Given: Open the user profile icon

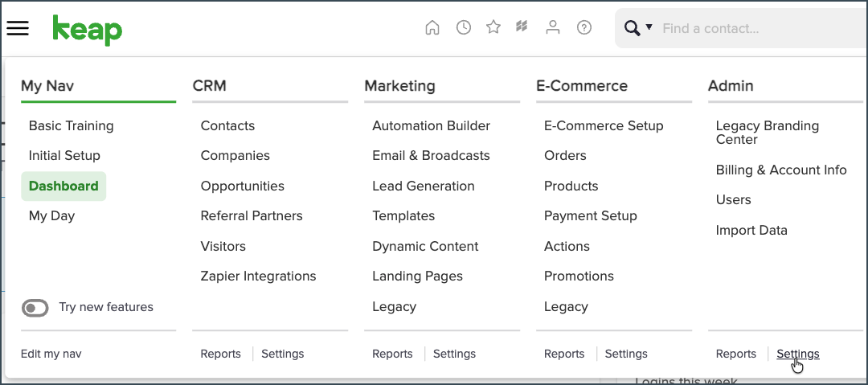Looking at the screenshot, I should tap(552, 27).
